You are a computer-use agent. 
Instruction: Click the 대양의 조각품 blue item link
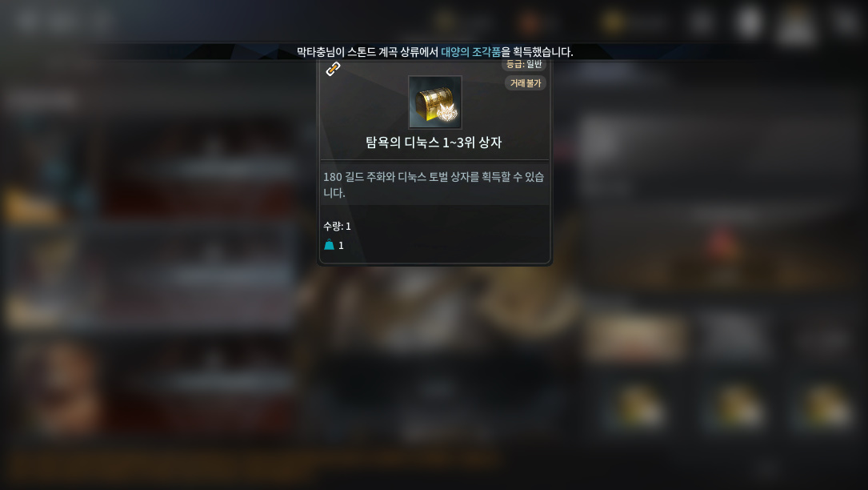tap(470, 52)
